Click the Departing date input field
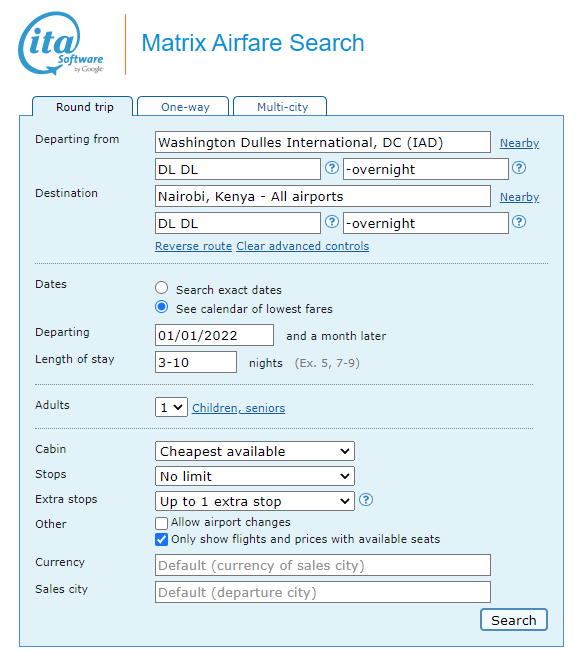This screenshot has height=666, width=578. pyautogui.click(x=214, y=336)
